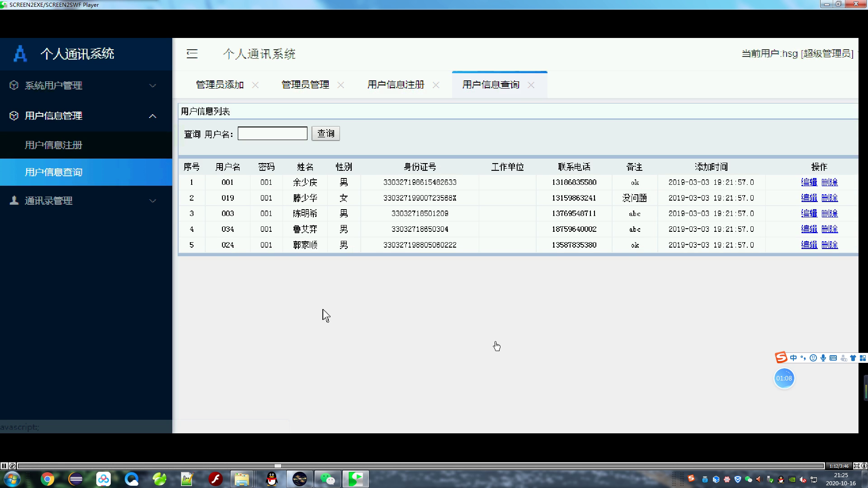Click the Sogou voice input microphone
This screenshot has width=868, height=488.
pos(823,358)
